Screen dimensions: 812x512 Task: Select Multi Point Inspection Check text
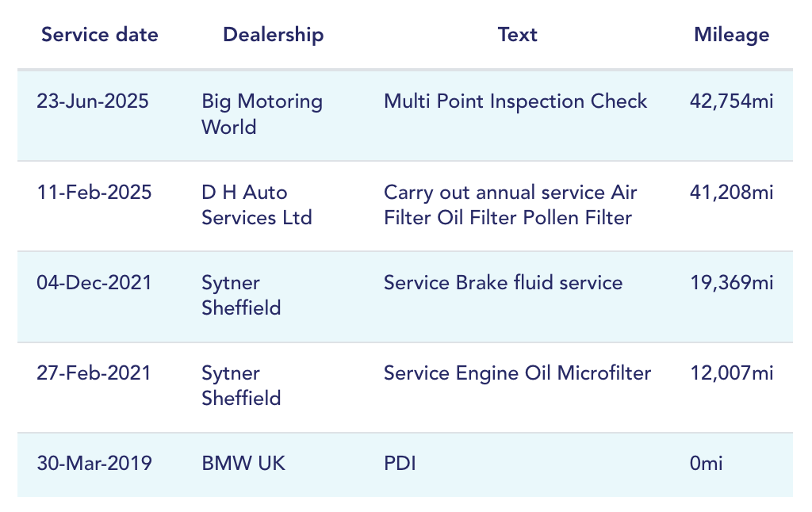pyautogui.click(x=515, y=102)
